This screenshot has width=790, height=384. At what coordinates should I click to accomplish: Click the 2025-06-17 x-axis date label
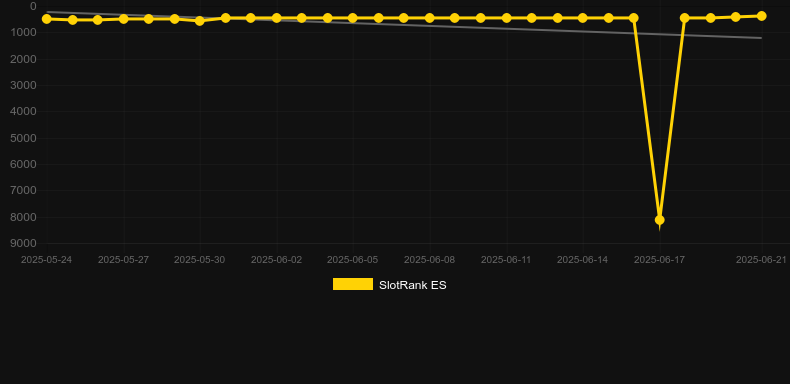click(659, 260)
